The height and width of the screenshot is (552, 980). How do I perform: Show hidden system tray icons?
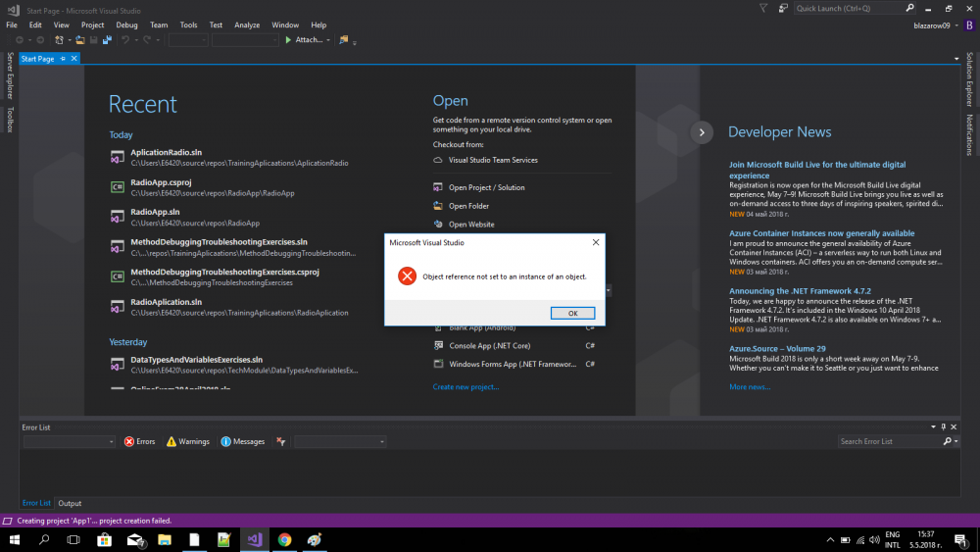830,539
